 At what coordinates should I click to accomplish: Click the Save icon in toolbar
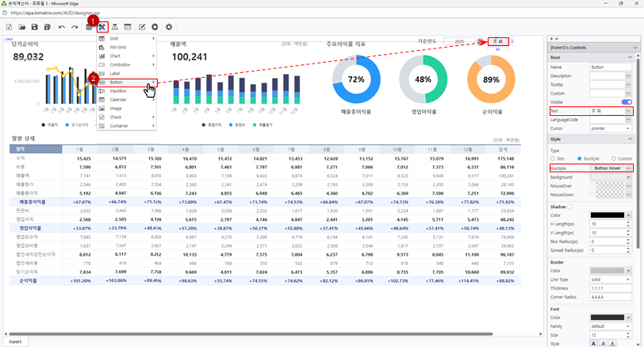point(35,27)
